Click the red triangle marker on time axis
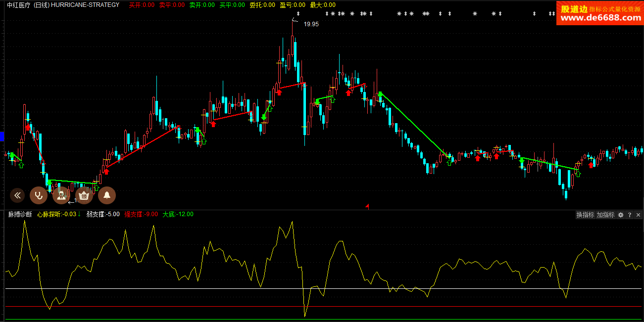644x322 pixels. [367, 206]
